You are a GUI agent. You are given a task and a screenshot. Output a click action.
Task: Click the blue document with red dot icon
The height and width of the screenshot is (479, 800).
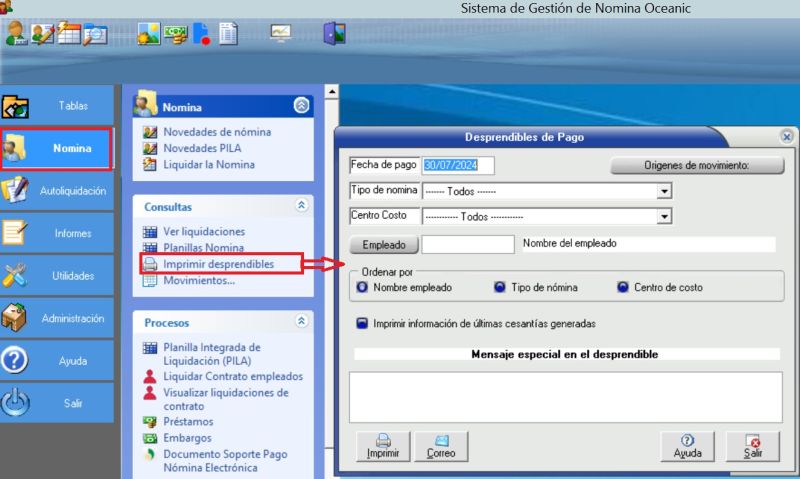(201, 34)
